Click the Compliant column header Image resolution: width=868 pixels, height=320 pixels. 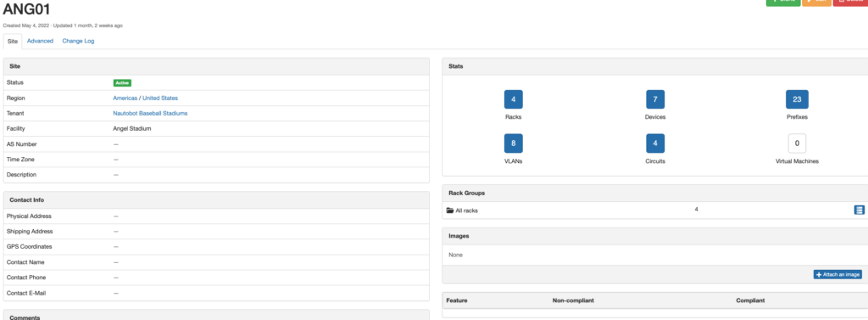click(750, 300)
